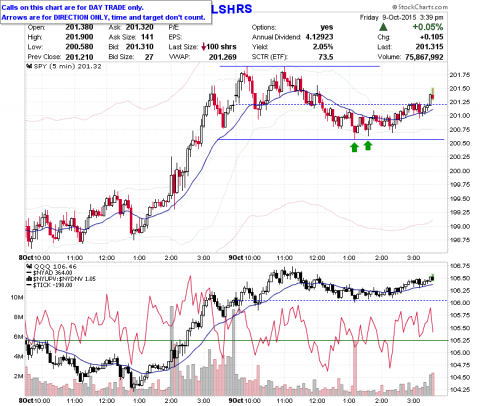Click the 199.50 price axis label
480x406 pixels.
coord(460,198)
